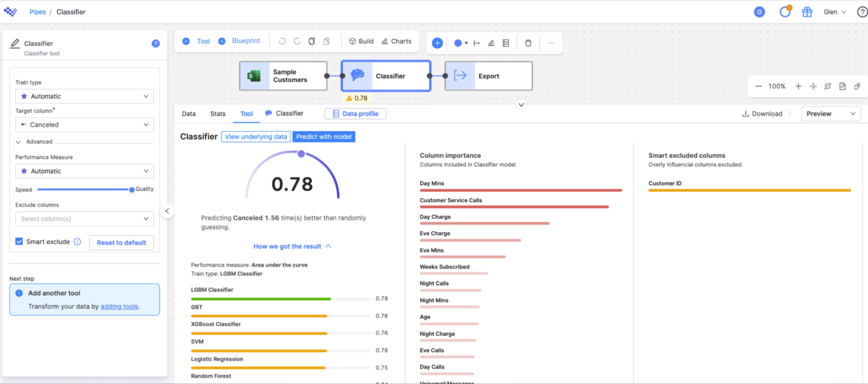868x384 pixels.
Task: Zoom out with minus icon
Action: coord(759,86)
